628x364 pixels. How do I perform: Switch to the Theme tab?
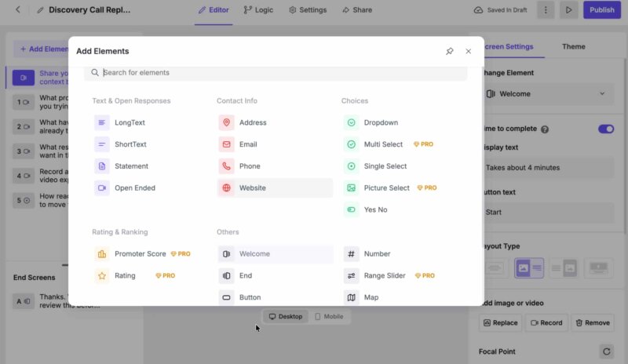[x=573, y=46]
